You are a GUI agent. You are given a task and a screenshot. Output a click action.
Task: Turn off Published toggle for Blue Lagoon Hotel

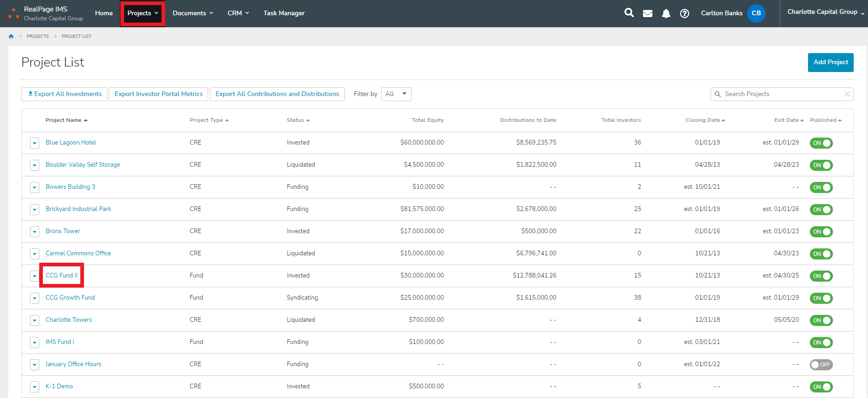click(x=821, y=143)
